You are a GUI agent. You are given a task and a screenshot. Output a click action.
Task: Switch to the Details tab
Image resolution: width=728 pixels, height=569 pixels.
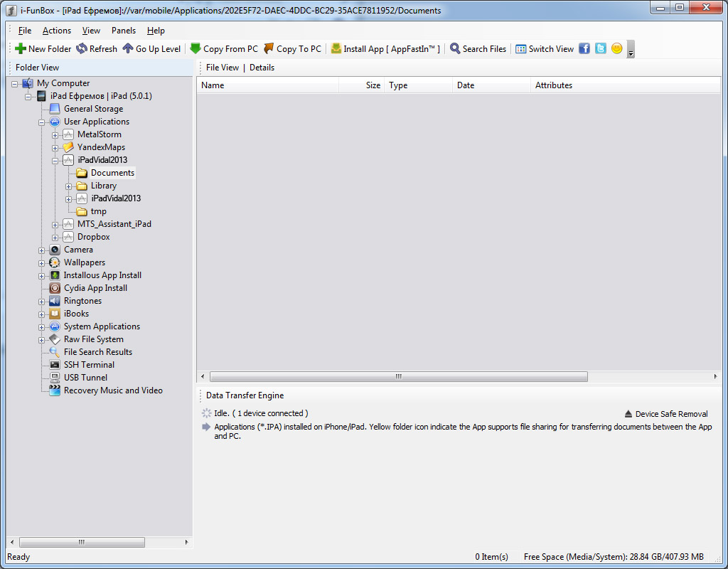tap(262, 68)
